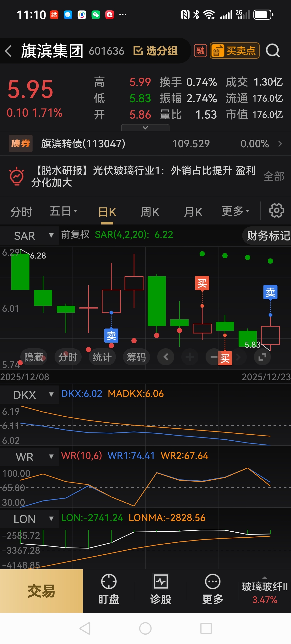
Task: Tap the 分时 overlay chart button
Action: tap(68, 357)
